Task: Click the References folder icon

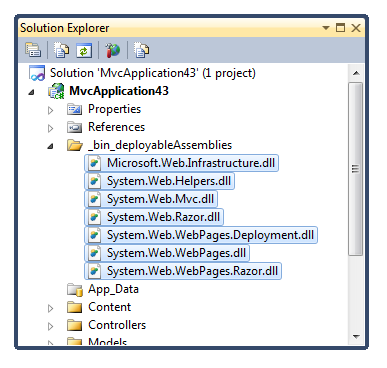Action: [x=74, y=127]
